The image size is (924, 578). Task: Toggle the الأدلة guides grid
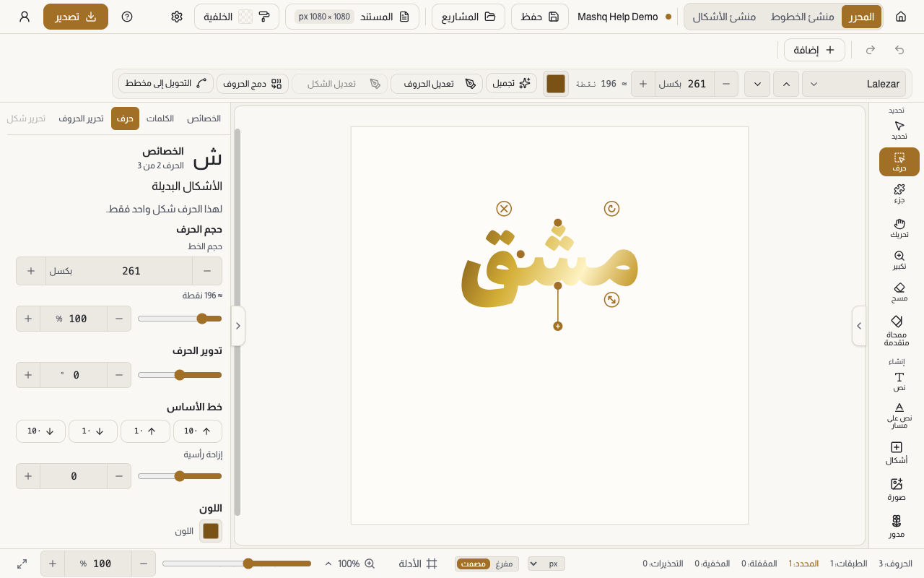[418, 564]
